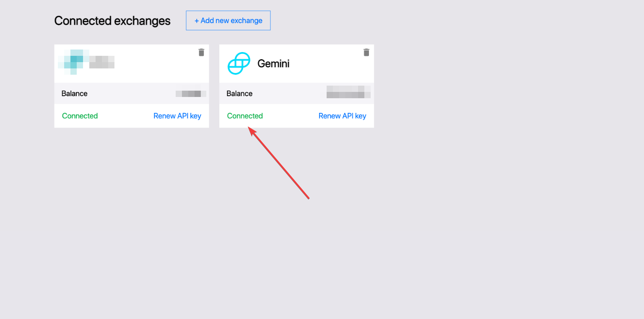Click the Gemini logo icon

tap(239, 64)
